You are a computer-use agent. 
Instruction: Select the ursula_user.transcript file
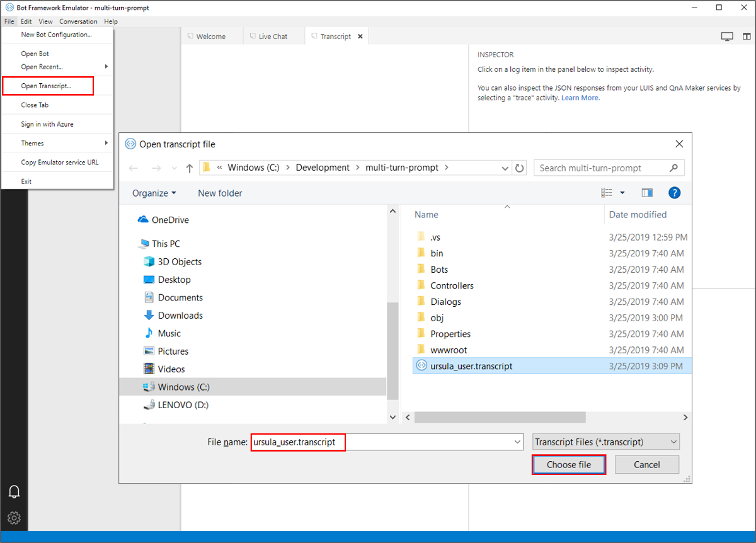pyautogui.click(x=552, y=366)
